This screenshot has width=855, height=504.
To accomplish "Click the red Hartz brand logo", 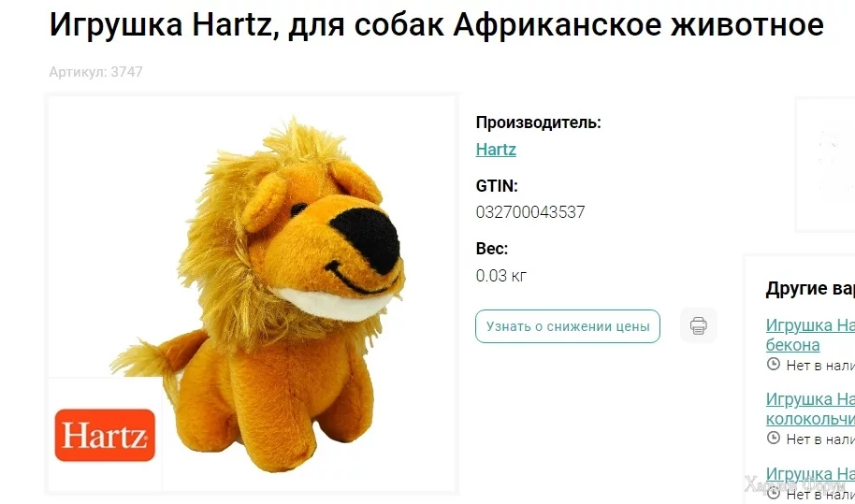I will click(105, 435).
